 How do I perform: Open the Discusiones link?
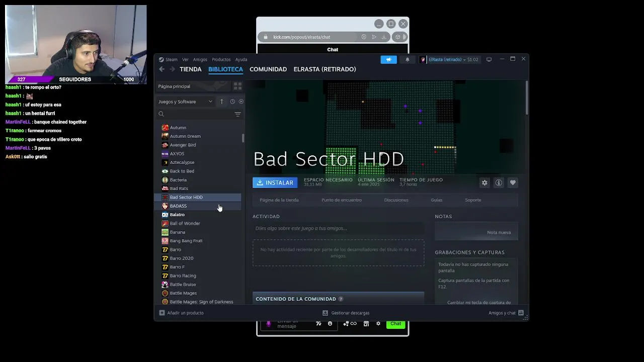click(x=396, y=200)
